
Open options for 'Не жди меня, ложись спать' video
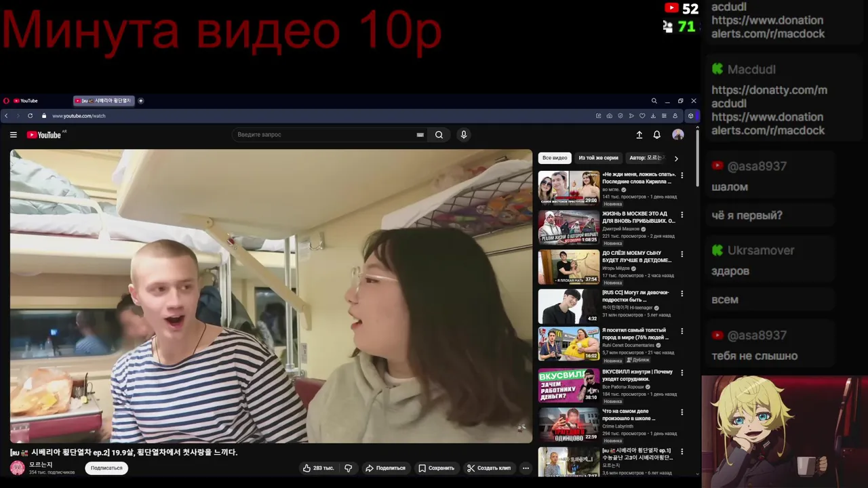(682, 176)
